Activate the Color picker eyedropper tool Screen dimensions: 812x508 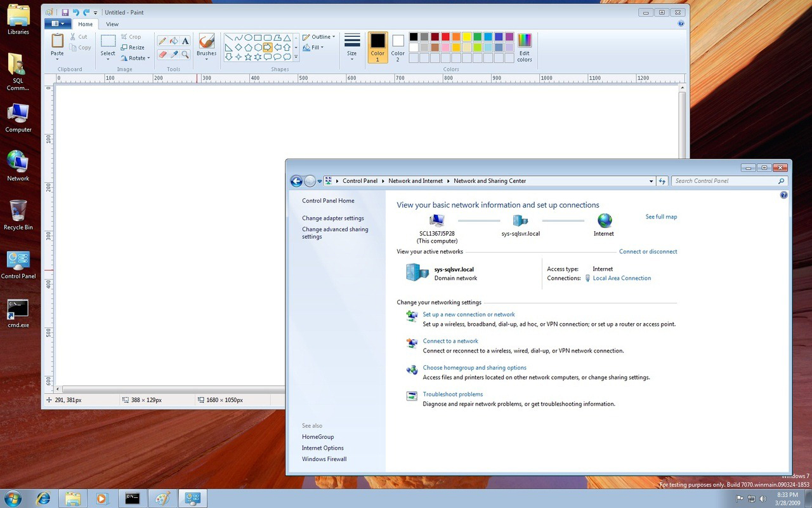coord(174,55)
